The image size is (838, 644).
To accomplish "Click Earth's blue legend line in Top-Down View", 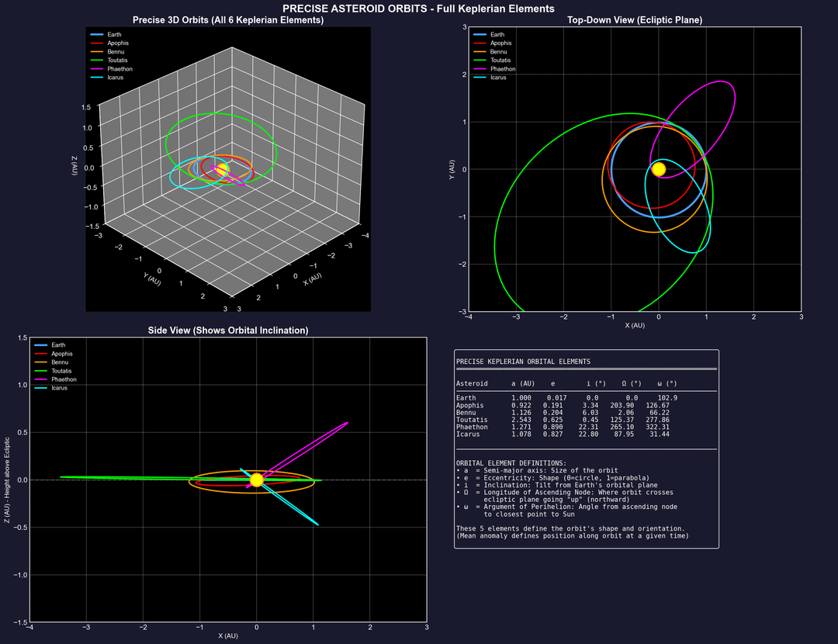I will (x=480, y=35).
